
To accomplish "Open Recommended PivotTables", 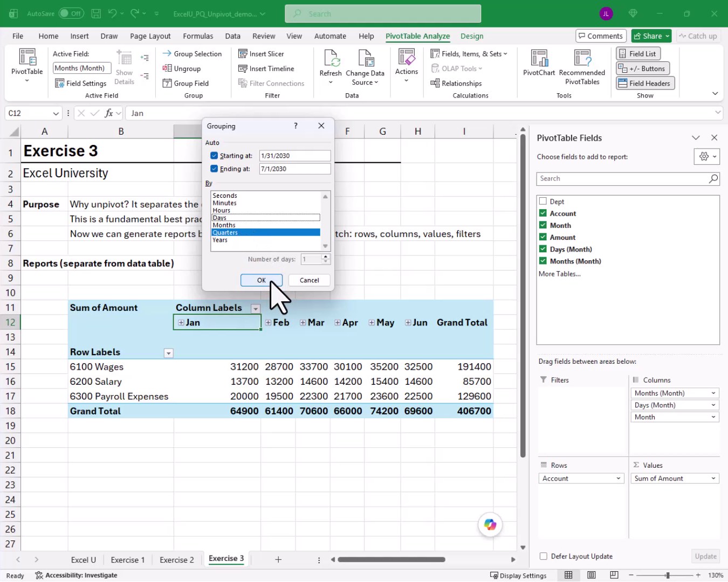I will (582, 66).
